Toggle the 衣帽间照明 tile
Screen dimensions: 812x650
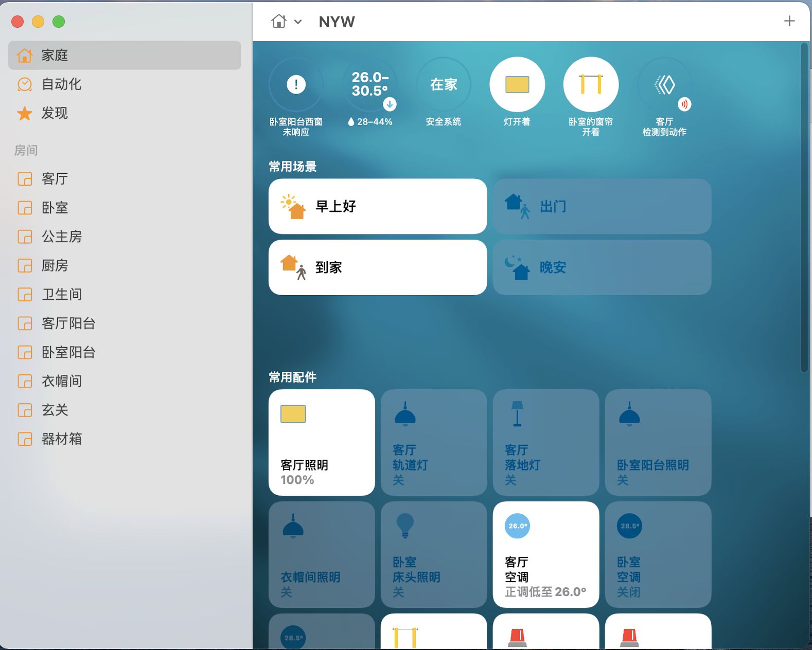click(x=322, y=554)
